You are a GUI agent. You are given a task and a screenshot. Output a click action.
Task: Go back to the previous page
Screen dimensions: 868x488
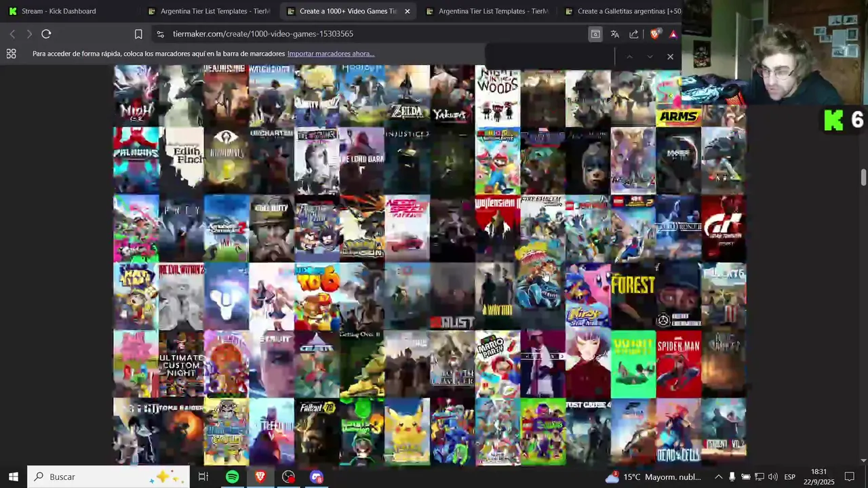point(12,34)
